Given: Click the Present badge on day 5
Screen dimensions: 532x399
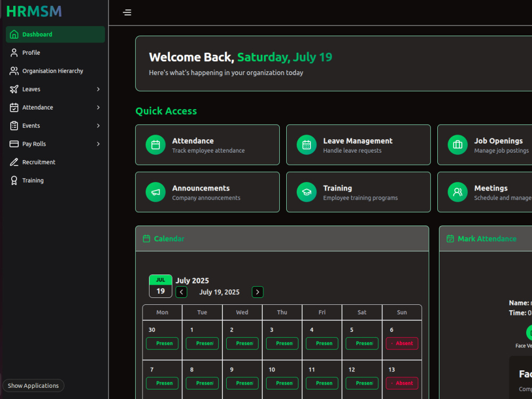Looking at the screenshot, I should (362, 343).
